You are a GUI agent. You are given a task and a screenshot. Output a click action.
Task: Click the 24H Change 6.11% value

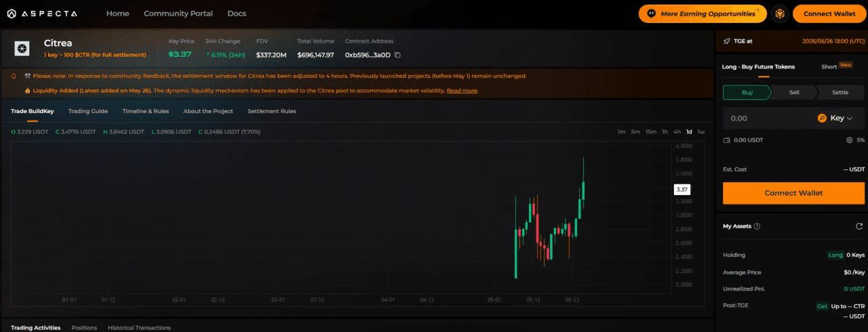pyautogui.click(x=227, y=55)
